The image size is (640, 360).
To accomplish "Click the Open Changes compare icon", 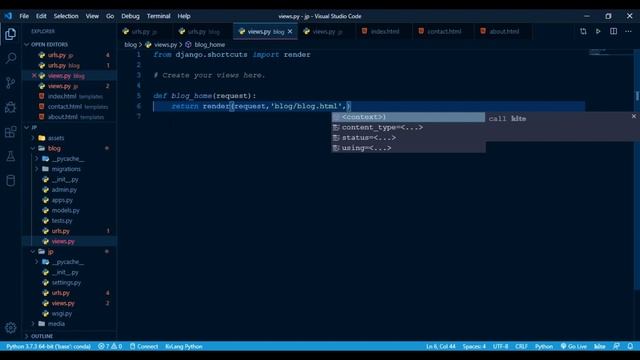I will (x=583, y=31).
